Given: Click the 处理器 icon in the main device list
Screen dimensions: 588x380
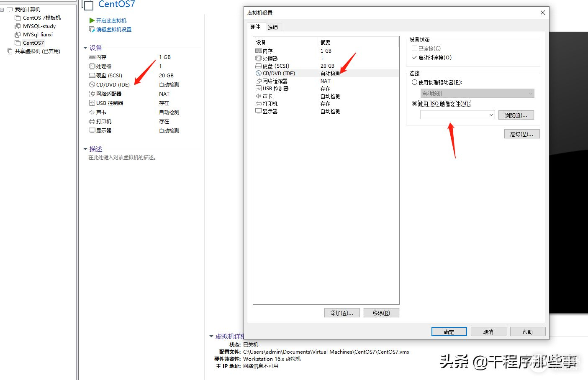Looking at the screenshot, I should 92,66.
